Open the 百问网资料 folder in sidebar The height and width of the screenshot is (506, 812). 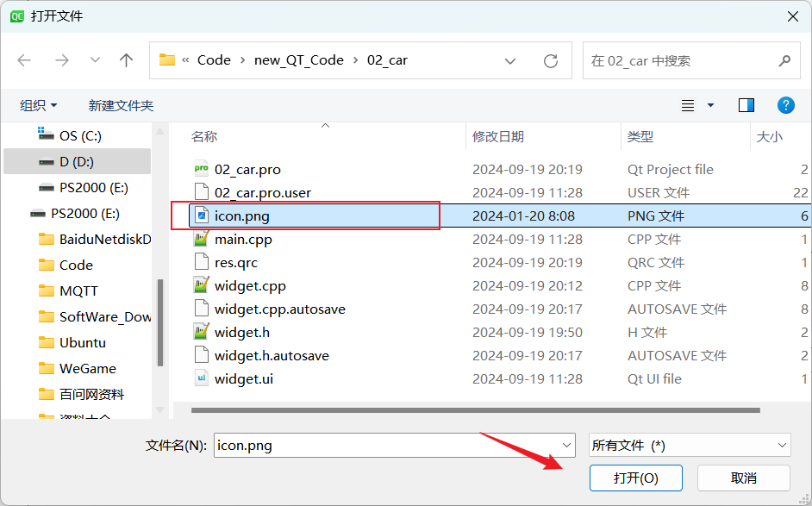click(x=81, y=395)
